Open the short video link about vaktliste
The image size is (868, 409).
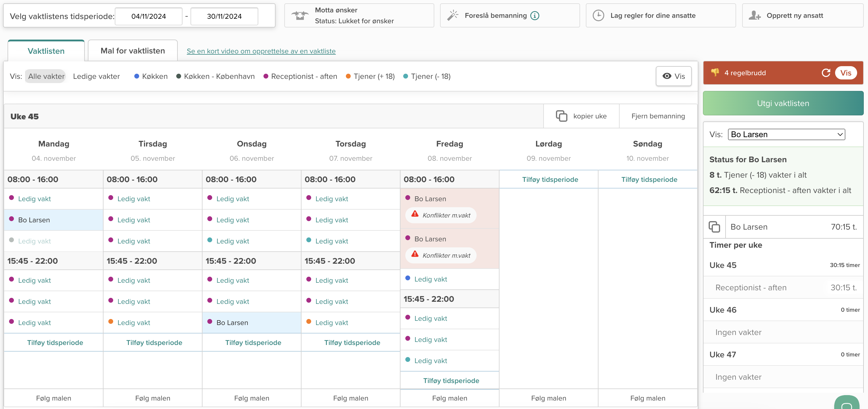click(x=261, y=51)
